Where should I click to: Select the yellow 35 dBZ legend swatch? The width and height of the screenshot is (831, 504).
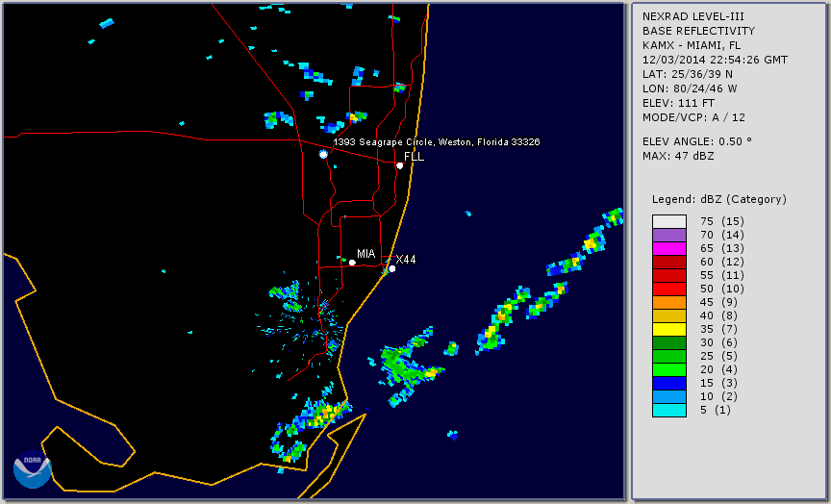coord(668,329)
